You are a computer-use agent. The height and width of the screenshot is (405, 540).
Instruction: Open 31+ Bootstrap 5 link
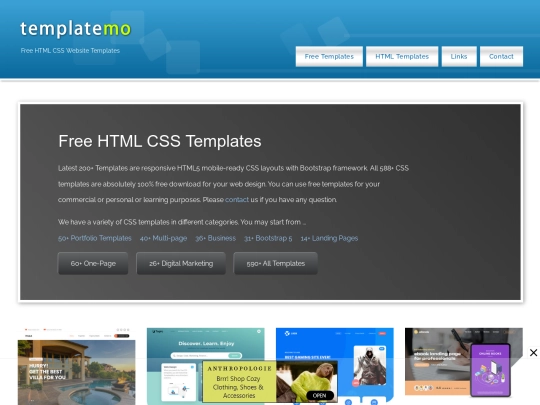pos(268,238)
